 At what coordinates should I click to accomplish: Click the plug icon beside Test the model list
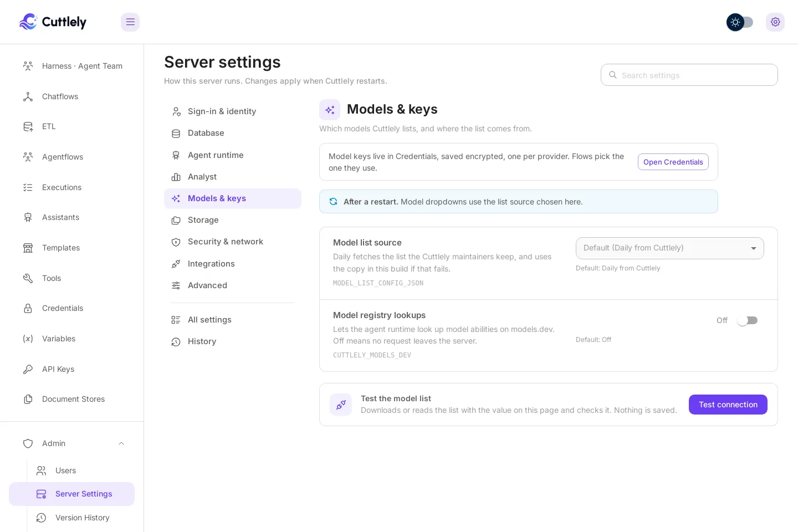tap(341, 405)
